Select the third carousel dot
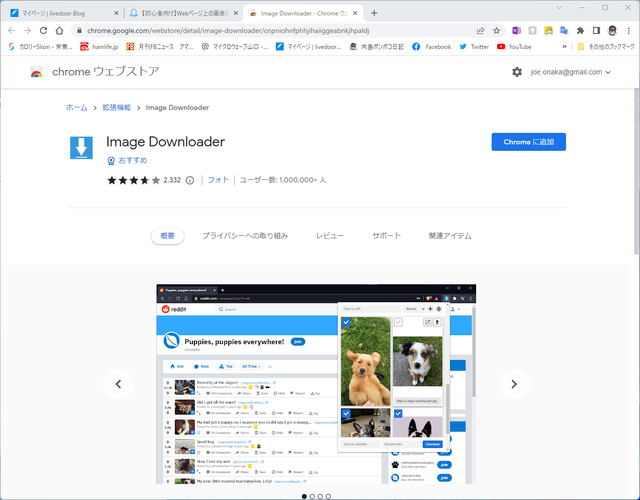640x500 pixels. click(320, 496)
